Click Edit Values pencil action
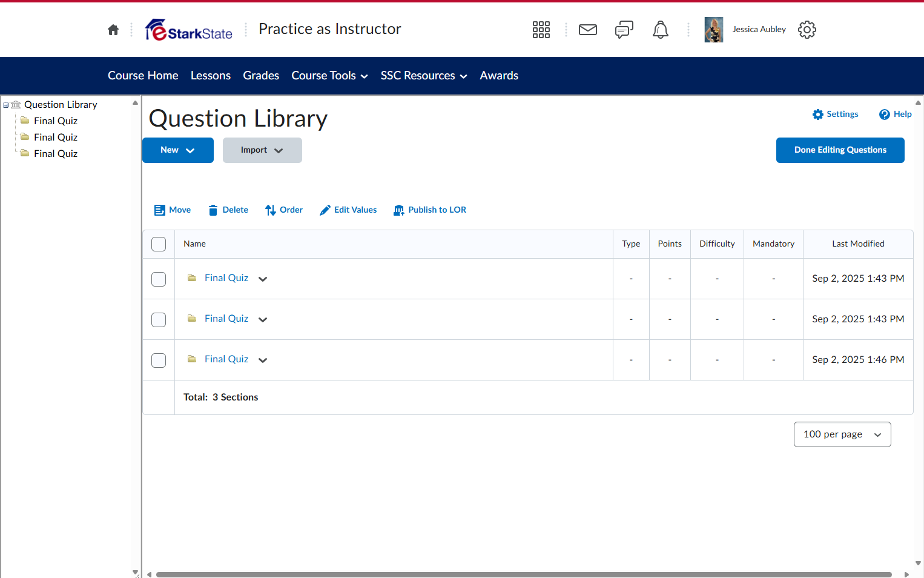Image resolution: width=924 pixels, height=578 pixels. [x=348, y=210]
